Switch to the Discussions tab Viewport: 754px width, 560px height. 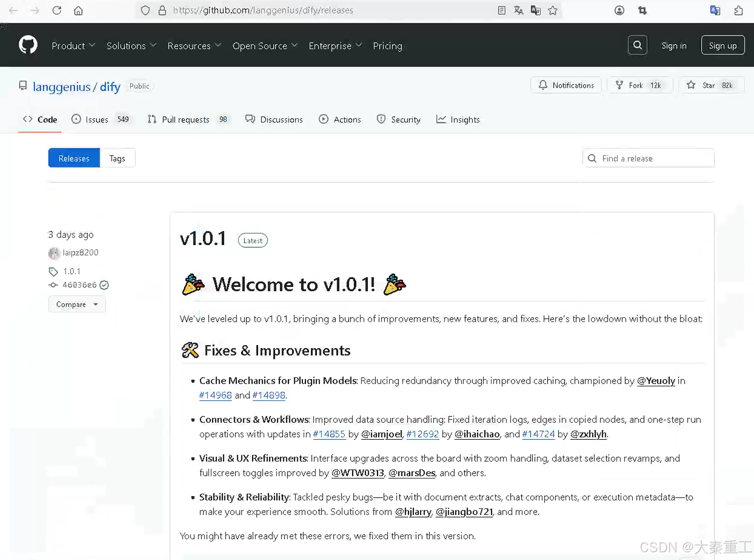coord(274,119)
